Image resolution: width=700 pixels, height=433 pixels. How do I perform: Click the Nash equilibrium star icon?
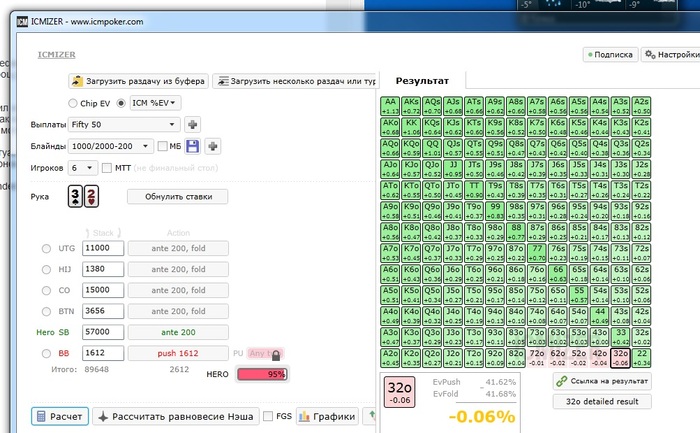click(103, 416)
